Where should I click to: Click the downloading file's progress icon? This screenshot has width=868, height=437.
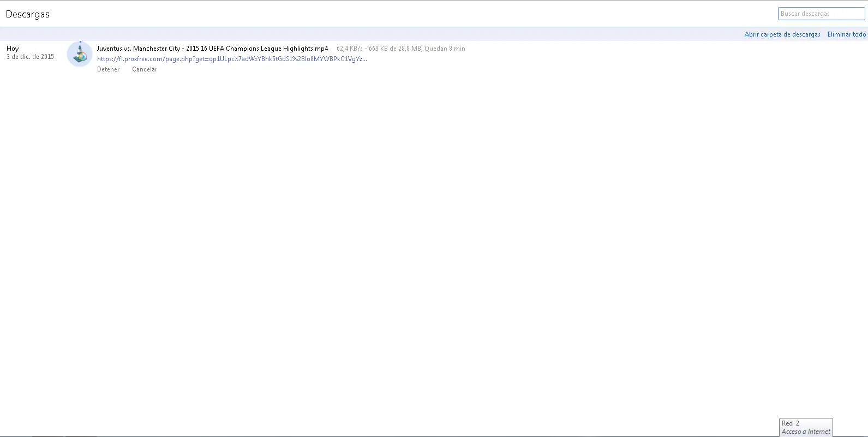point(80,54)
